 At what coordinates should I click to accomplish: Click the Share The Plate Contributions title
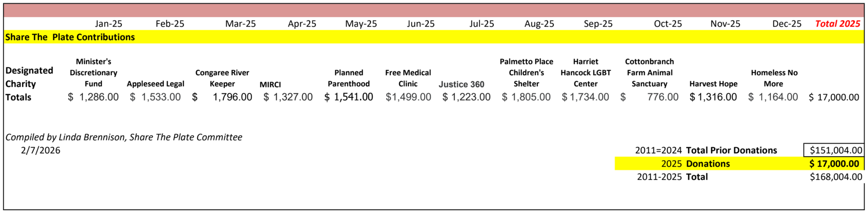pos(70,37)
